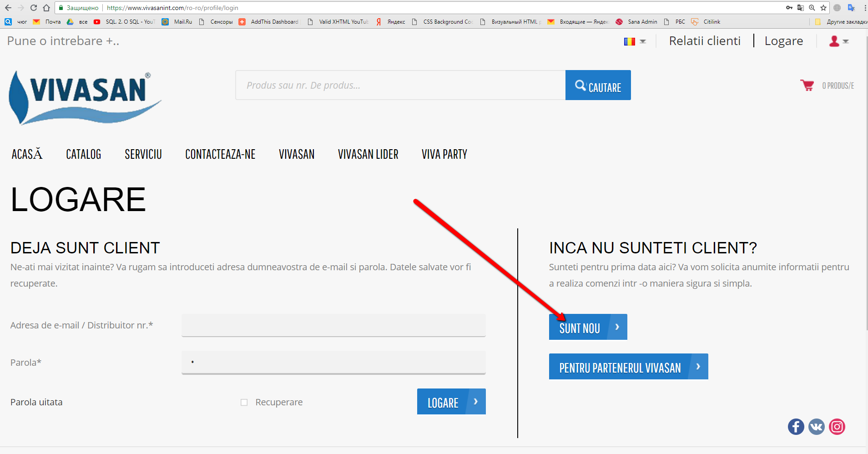Image resolution: width=868 pixels, height=454 pixels.
Task: Open SERVICIU menu item
Action: (x=143, y=154)
